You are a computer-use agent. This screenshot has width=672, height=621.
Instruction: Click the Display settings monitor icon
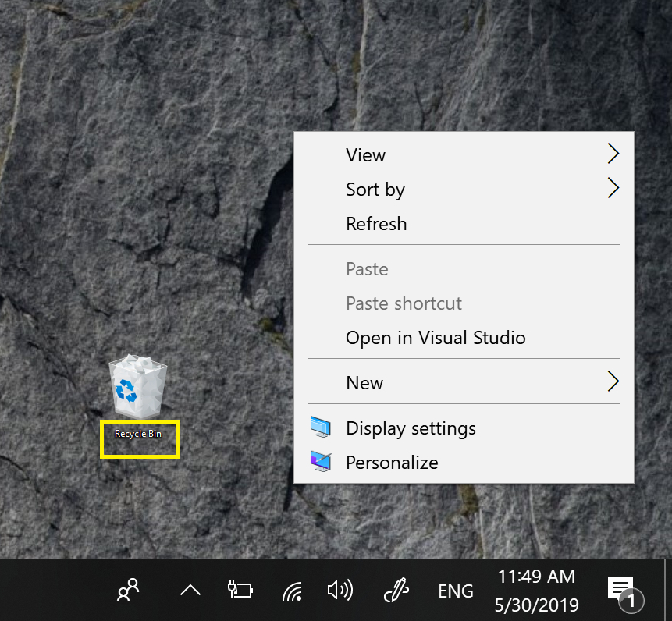coord(321,427)
